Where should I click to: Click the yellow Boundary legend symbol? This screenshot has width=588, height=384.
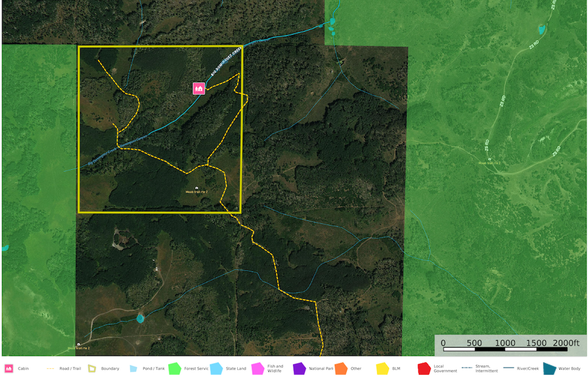pyautogui.click(x=92, y=369)
